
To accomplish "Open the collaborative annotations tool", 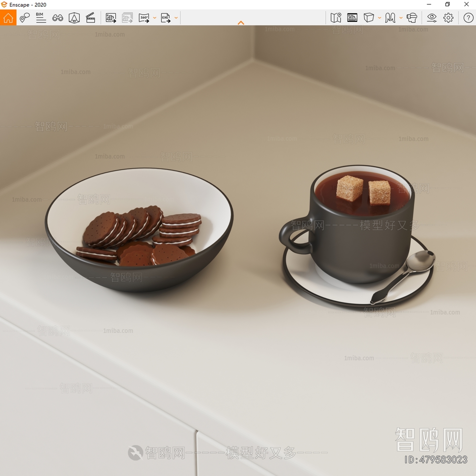I will (x=25, y=18).
